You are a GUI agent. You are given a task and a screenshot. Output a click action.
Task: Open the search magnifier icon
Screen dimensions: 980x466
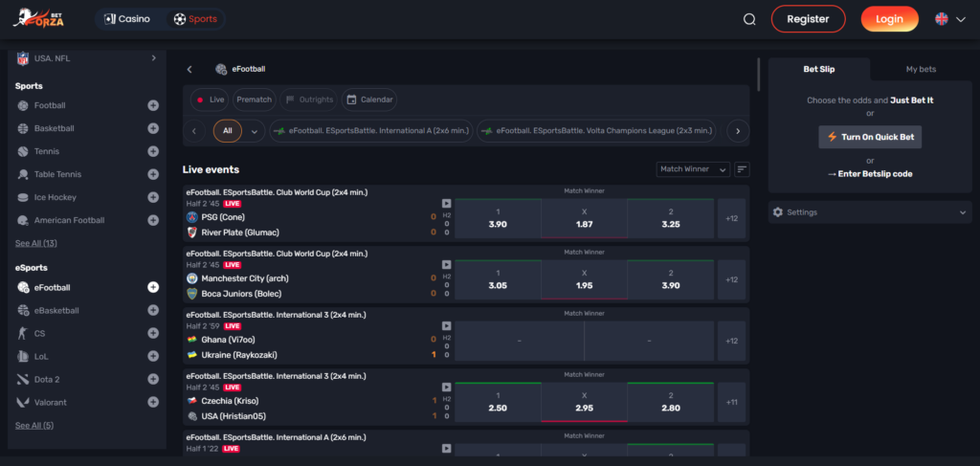[x=749, y=19]
